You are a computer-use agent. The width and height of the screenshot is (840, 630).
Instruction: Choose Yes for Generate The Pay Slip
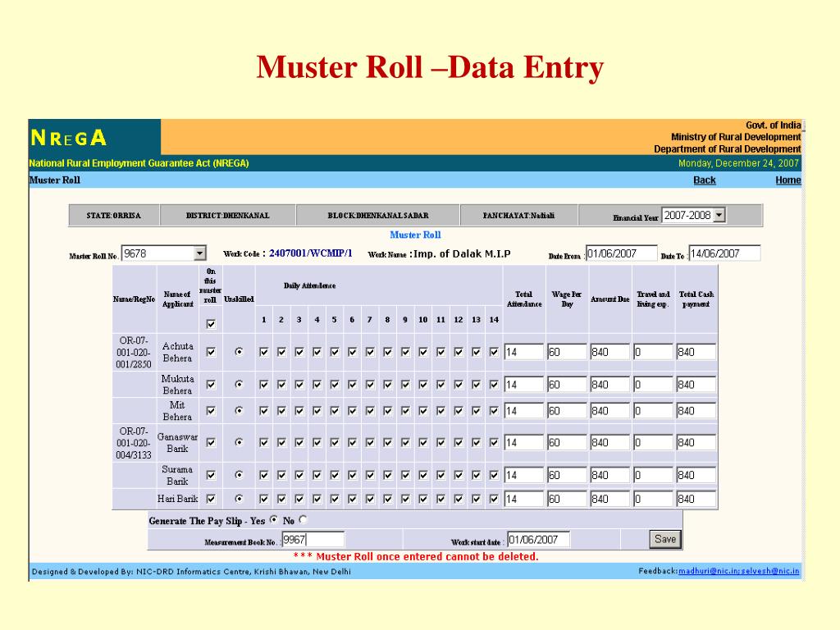274,519
